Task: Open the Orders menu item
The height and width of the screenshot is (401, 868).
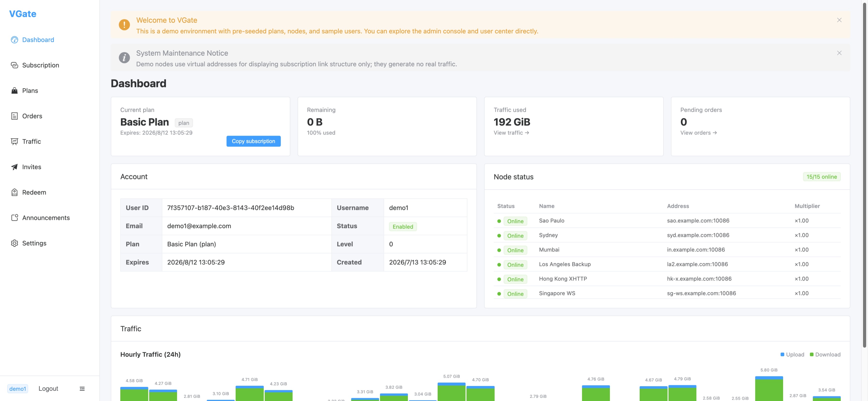Action: pyautogui.click(x=50, y=116)
